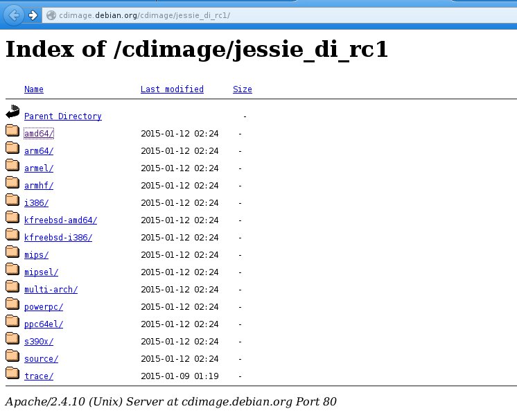Click the amd64/ row's 2015-01-12 02:24 date
The height and width of the screenshot is (420, 517).
click(179, 134)
